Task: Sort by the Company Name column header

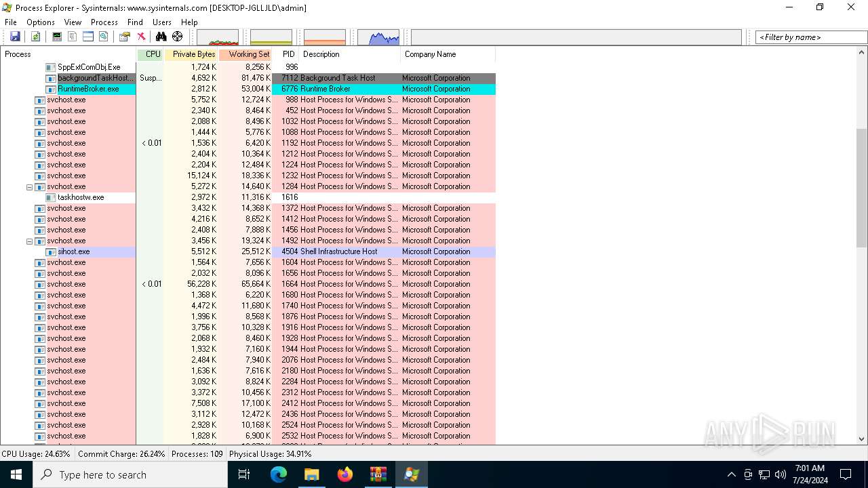Action: click(448, 54)
